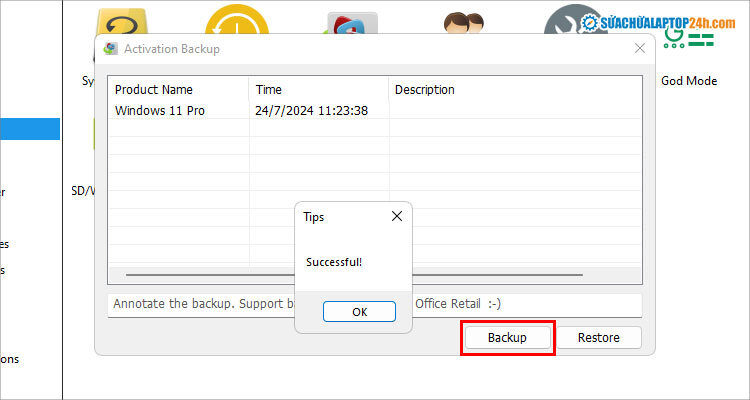
Task: Move the backup list horizontal scrollbar
Action: [x=354, y=275]
